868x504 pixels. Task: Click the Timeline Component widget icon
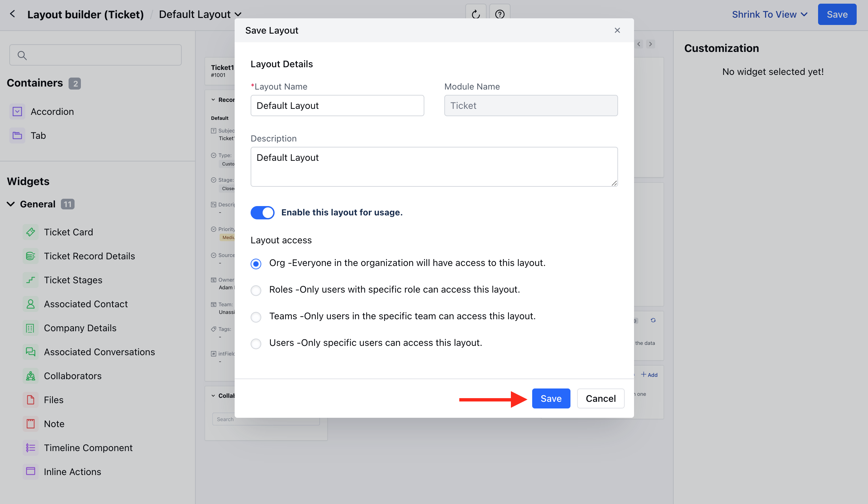(30, 447)
